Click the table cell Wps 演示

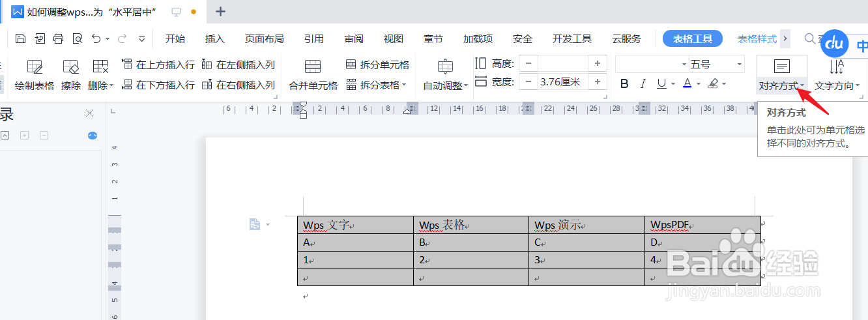[x=586, y=225]
